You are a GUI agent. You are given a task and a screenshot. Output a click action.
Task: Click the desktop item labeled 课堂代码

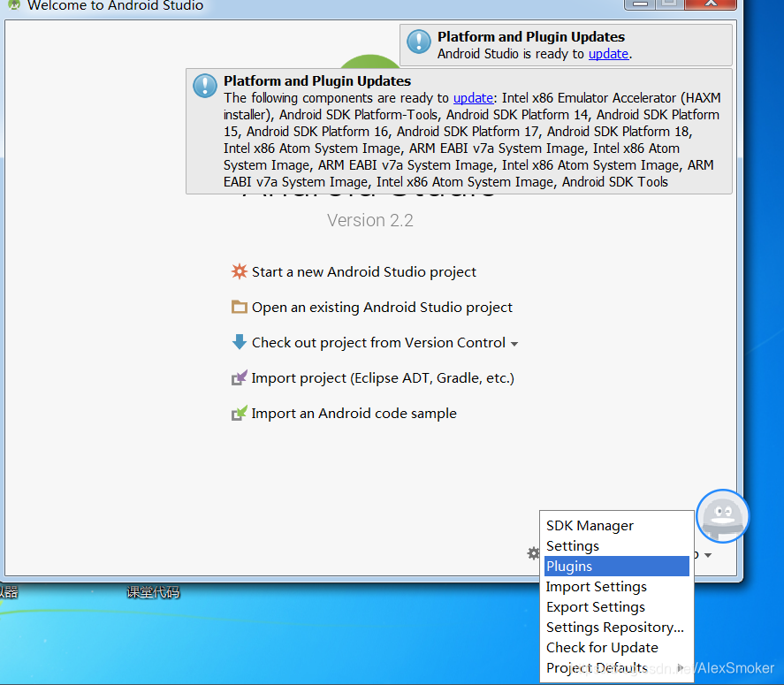(x=153, y=592)
